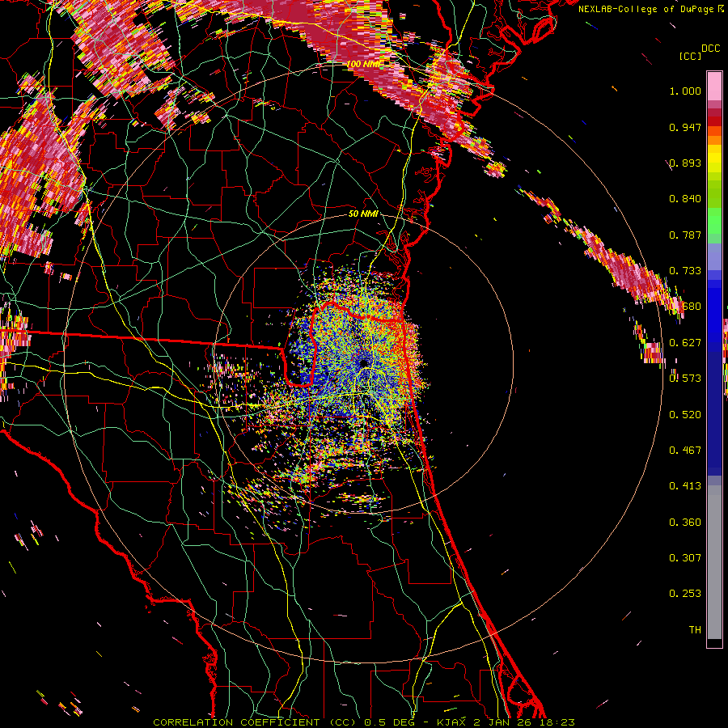Click the 0.467 scale value

(685, 451)
